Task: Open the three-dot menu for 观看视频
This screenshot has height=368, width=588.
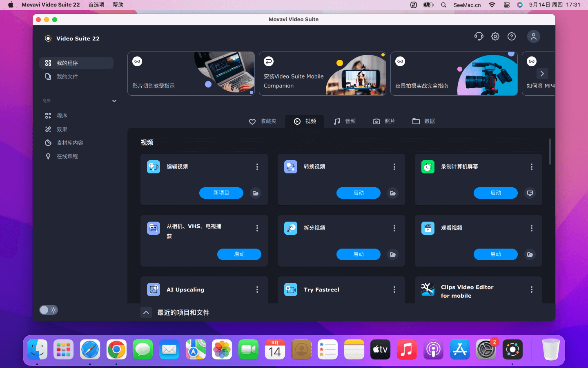Action: point(532,228)
